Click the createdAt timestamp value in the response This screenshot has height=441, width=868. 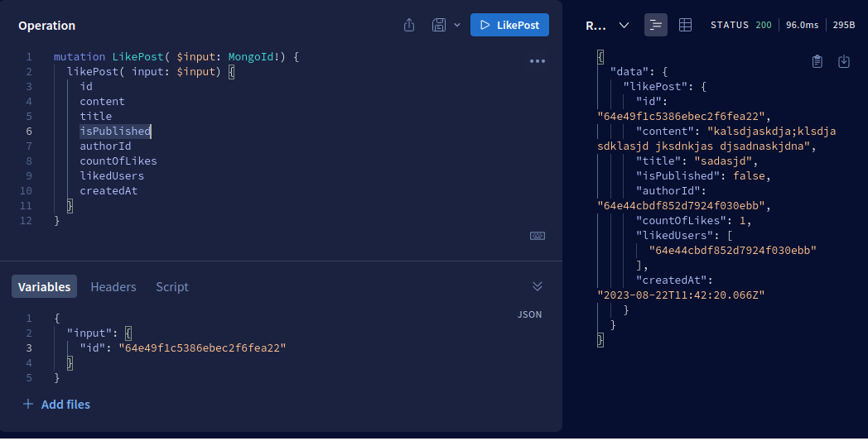(681, 295)
